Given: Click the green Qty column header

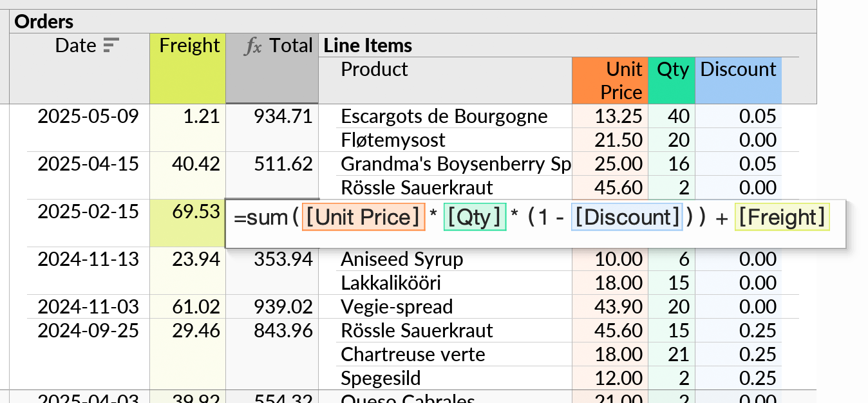Looking at the screenshot, I should tap(672, 70).
